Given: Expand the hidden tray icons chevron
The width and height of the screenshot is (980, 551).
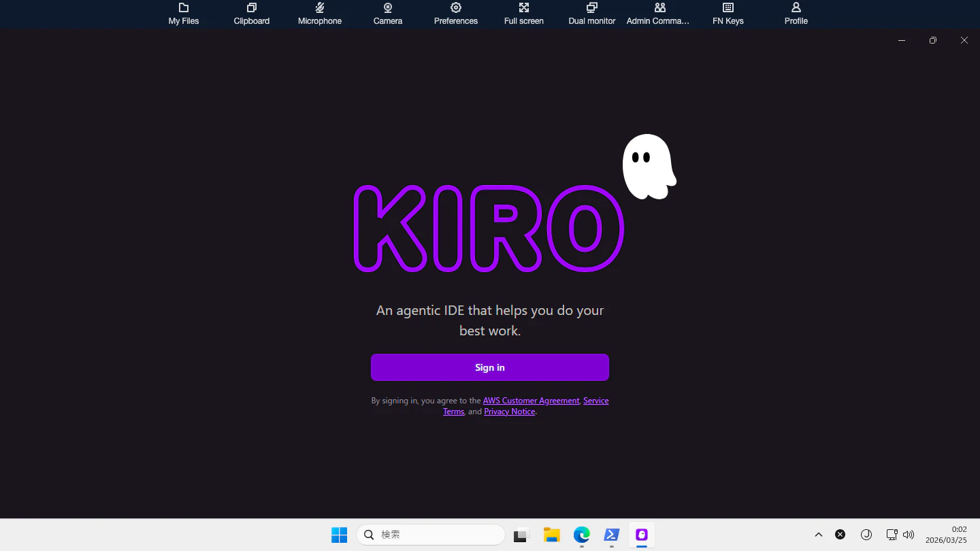Looking at the screenshot, I should 819,535.
